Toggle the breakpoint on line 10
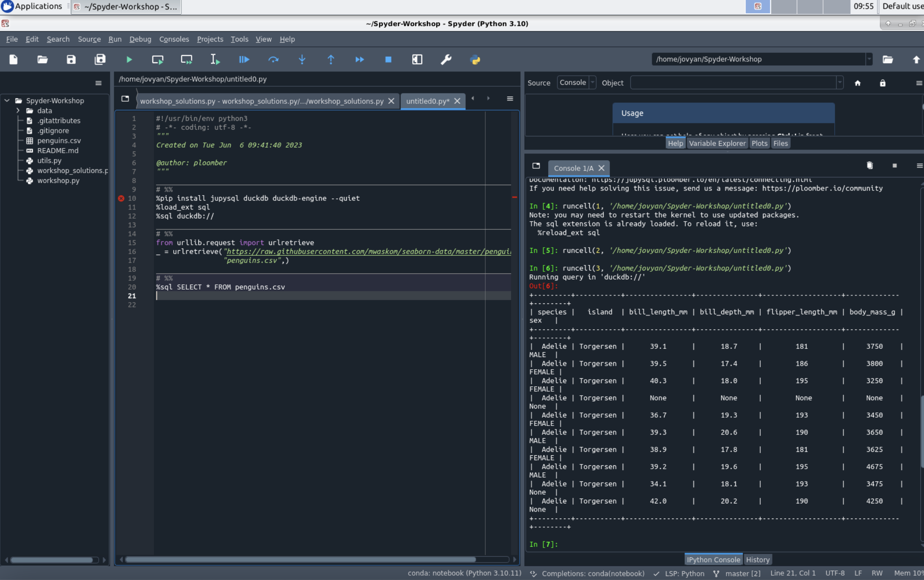 click(x=121, y=198)
